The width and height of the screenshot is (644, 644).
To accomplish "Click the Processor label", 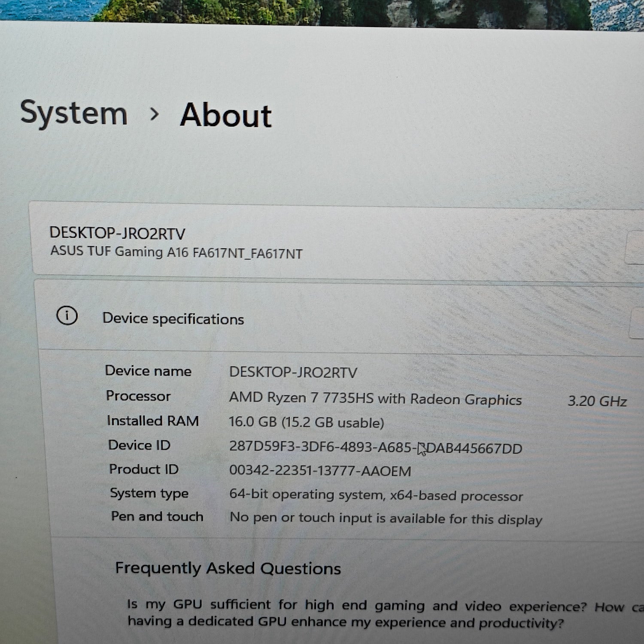I will tap(138, 396).
